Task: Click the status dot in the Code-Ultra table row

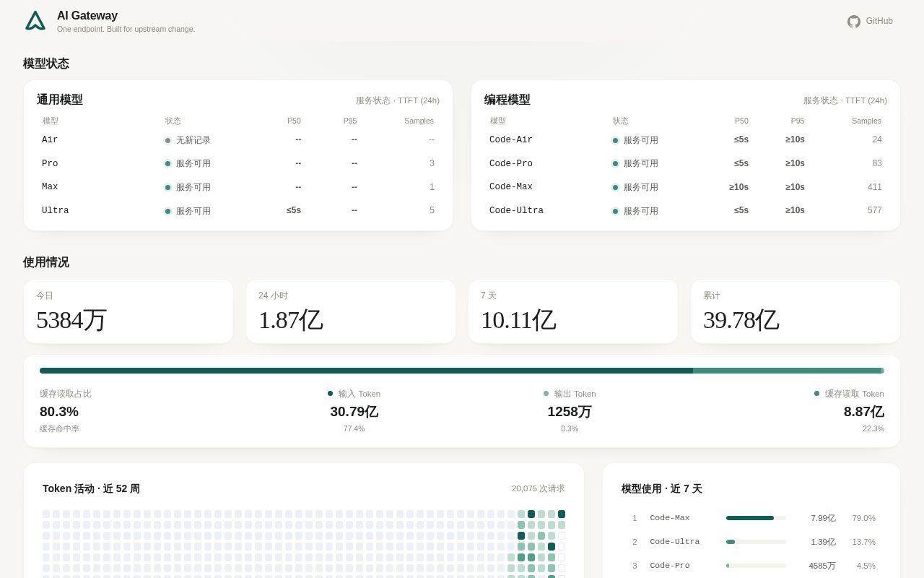Action: coord(615,211)
